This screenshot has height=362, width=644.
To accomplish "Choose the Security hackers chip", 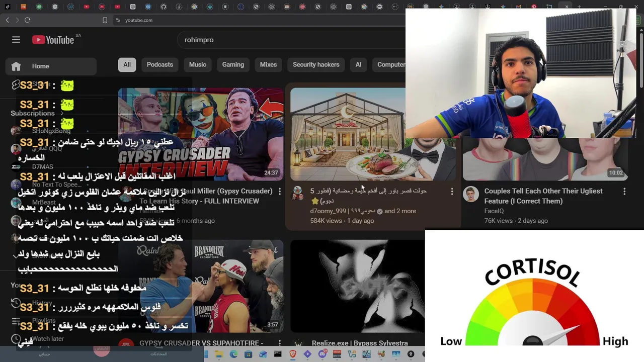I will point(316,64).
